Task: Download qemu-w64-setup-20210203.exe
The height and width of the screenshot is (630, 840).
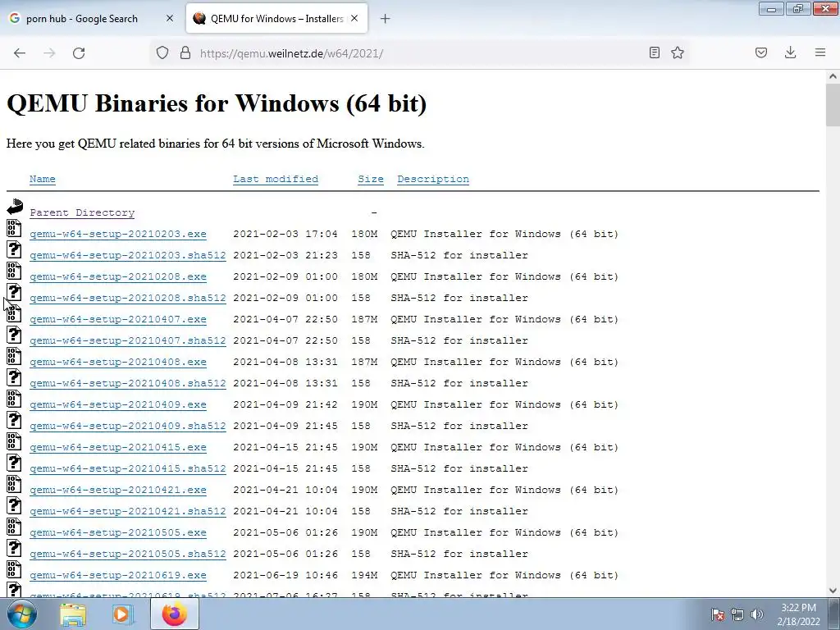Action: (118, 234)
